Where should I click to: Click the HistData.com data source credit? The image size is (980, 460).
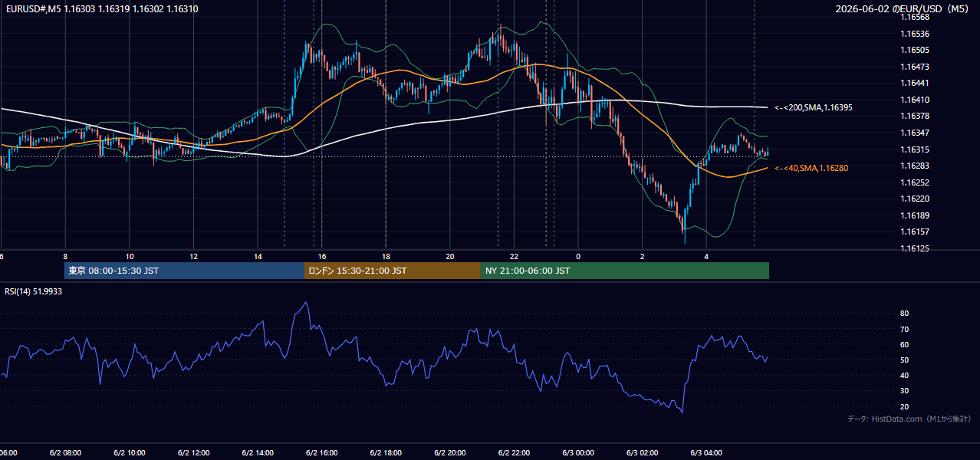(x=909, y=419)
